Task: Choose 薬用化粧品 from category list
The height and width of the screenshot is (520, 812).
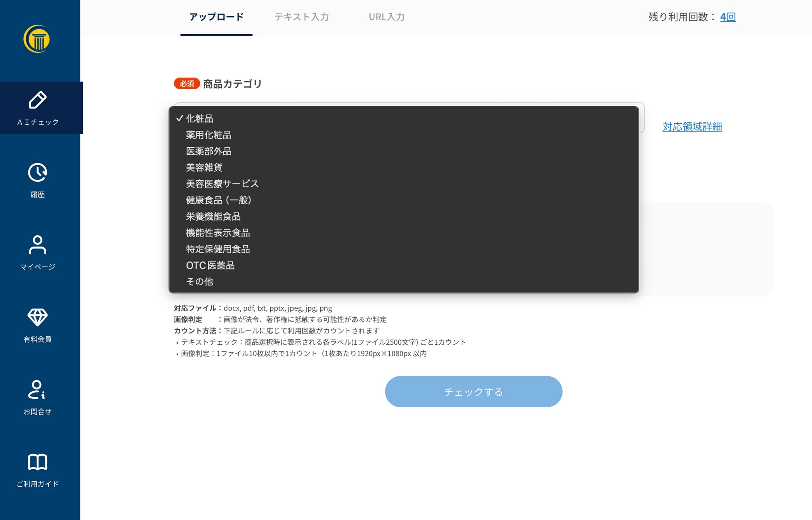Action: (x=209, y=135)
